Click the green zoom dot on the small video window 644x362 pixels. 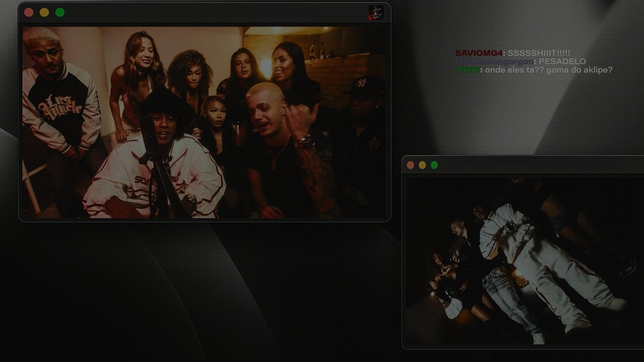(434, 165)
